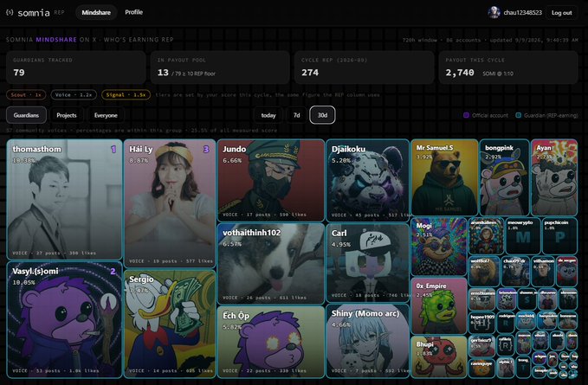Open the Sergio duck card

(x=170, y=324)
